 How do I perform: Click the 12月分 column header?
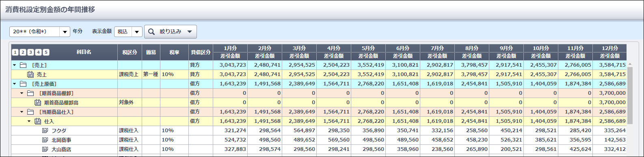(610, 48)
